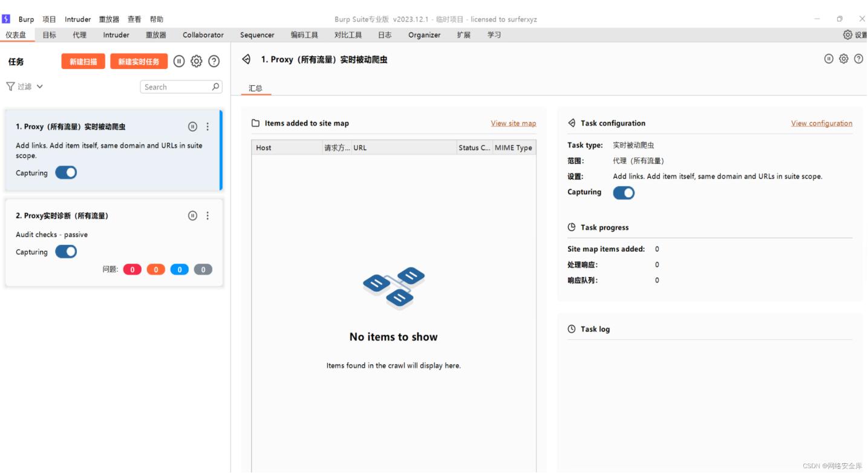Click the search magnifier icon in the tasks search box

pyautogui.click(x=215, y=86)
